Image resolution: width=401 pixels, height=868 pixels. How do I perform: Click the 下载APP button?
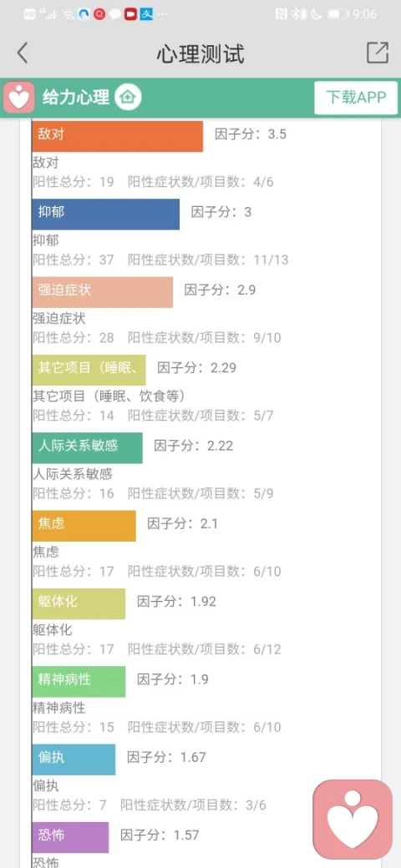pyautogui.click(x=356, y=98)
